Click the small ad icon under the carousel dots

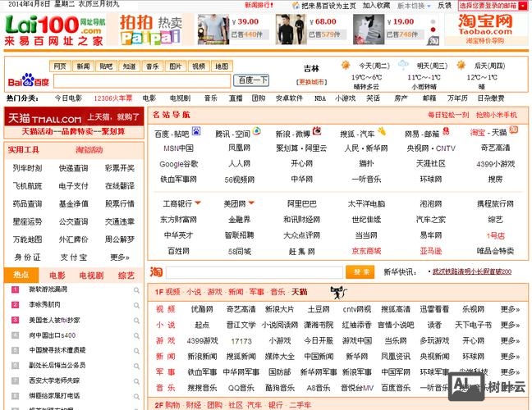click(433, 41)
